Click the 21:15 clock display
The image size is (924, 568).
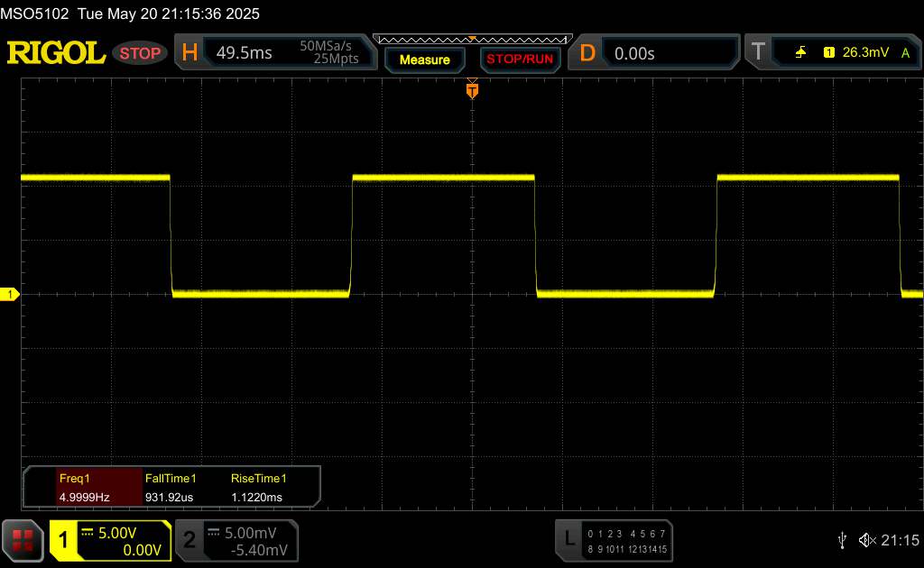[x=900, y=540]
